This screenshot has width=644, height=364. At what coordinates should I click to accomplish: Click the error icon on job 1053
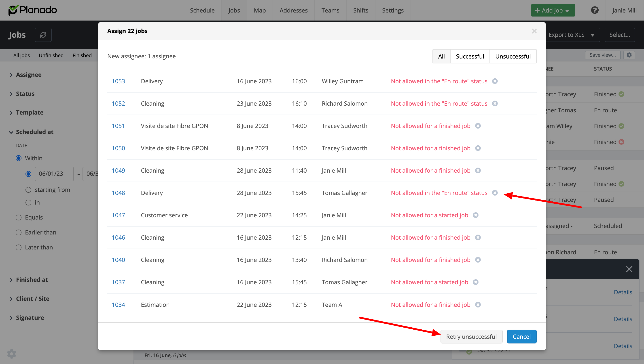point(495,81)
